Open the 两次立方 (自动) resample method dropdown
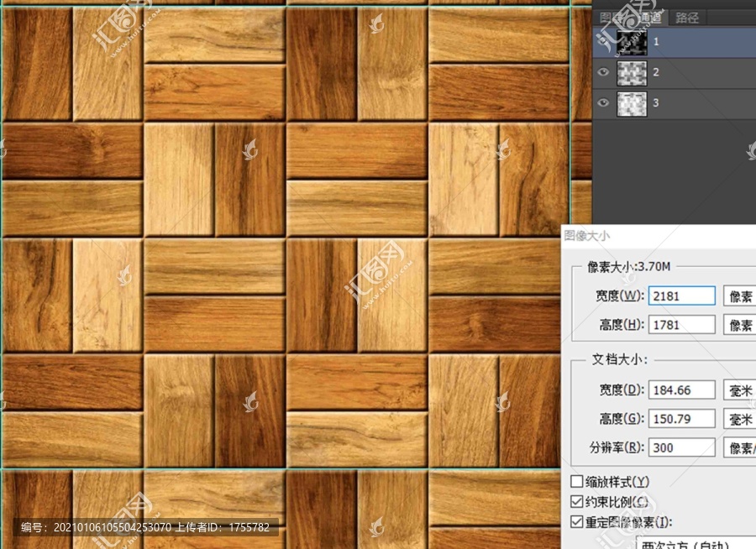The height and width of the screenshot is (549, 756). (x=696, y=543)
